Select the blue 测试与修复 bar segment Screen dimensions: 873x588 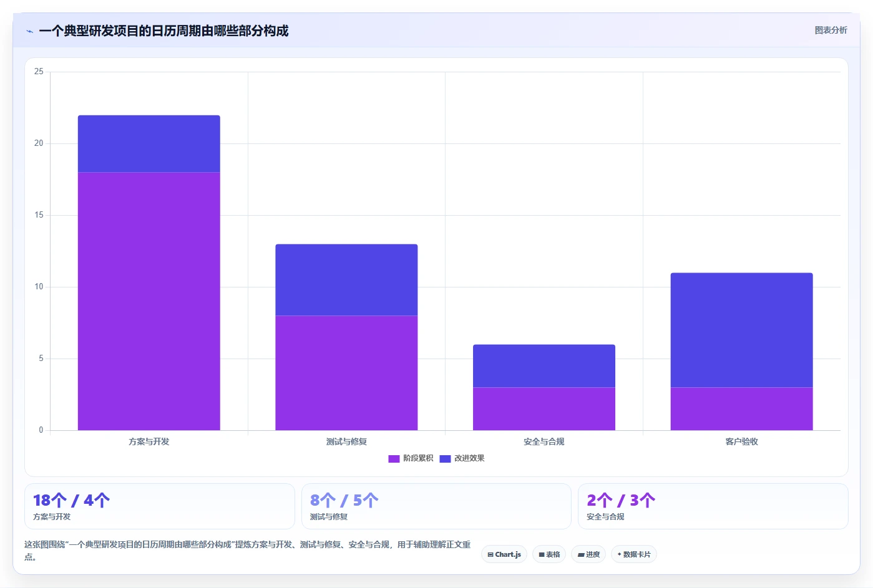346,280
